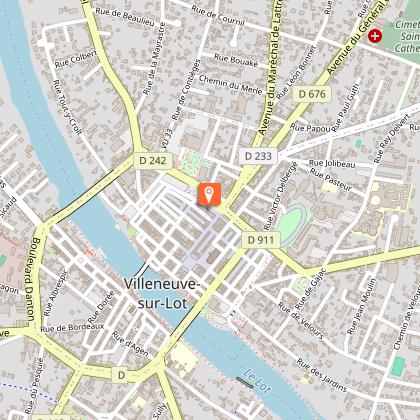Image resolution: width=420 pixels, height=420 pixels.
Task: Click the Villeneuve-sur-Lot city label
Action: pos(163,293)
